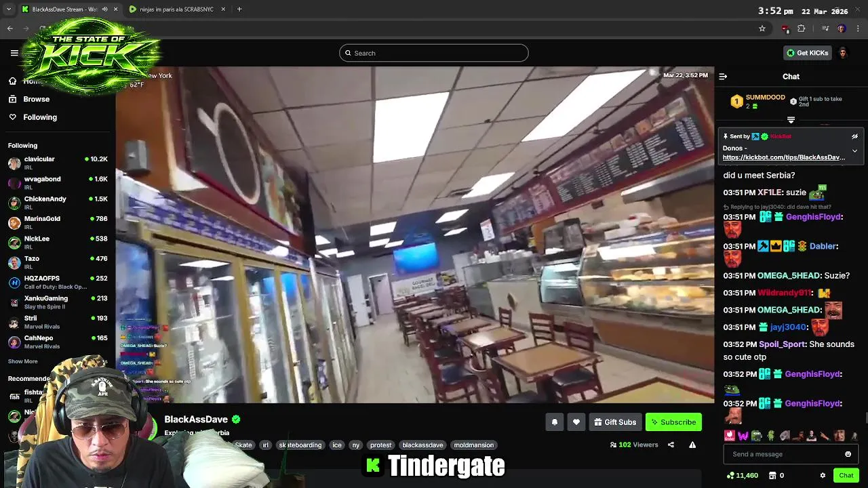
Task: Open clavicular channel in Following list
Action: point(58,163)
